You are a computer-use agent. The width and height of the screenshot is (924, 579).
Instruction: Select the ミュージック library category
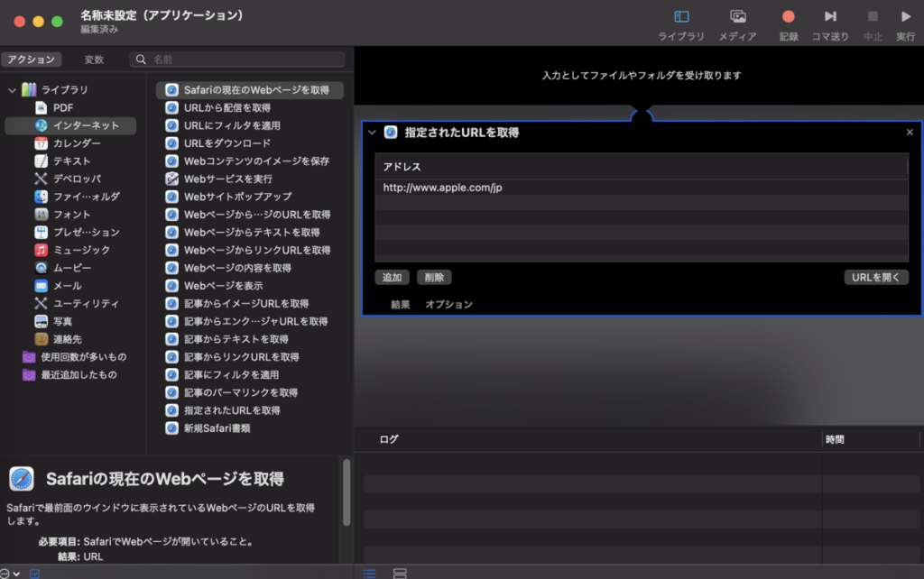tap(80, 250)
